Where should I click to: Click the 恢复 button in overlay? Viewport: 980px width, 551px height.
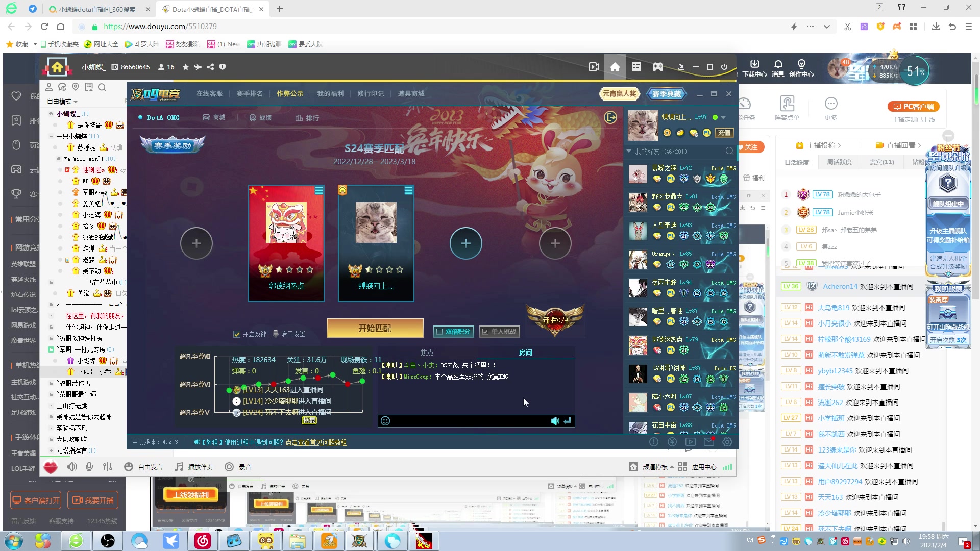point(309,421)
